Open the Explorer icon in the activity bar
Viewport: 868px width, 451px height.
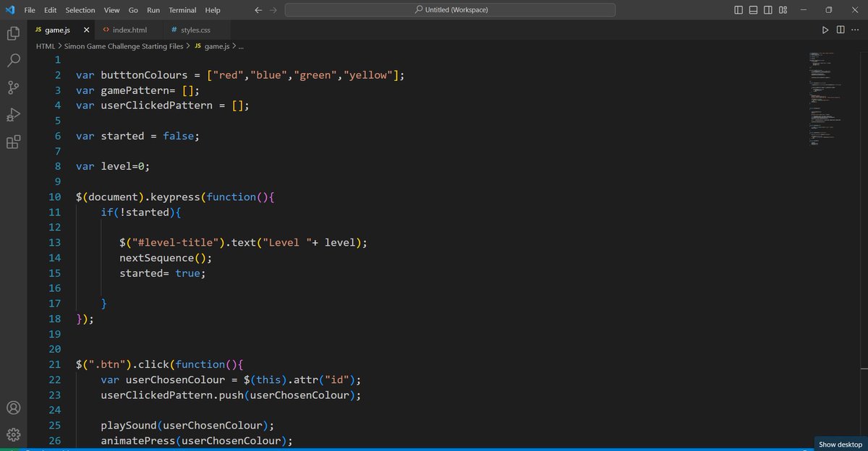coord(13,33)
